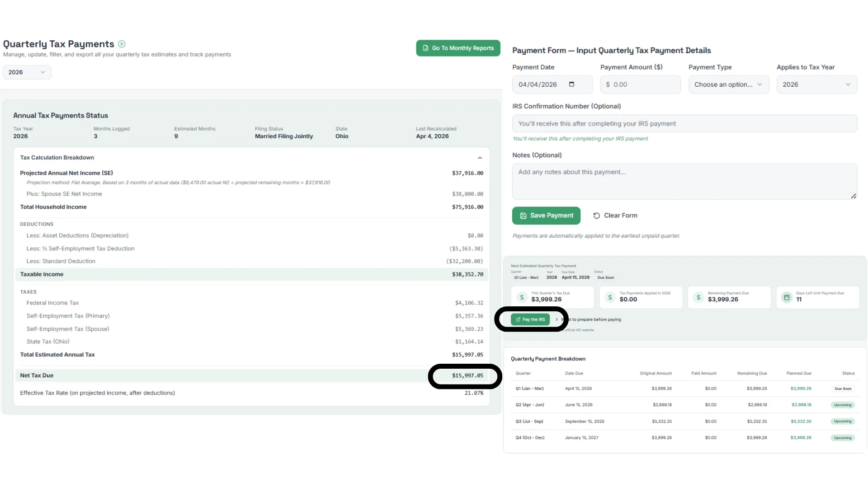Click the Taxable Income amount $38,352.70
Viewport: 868px width, 488px height.
pyautogui.click(x=467, y=274)
